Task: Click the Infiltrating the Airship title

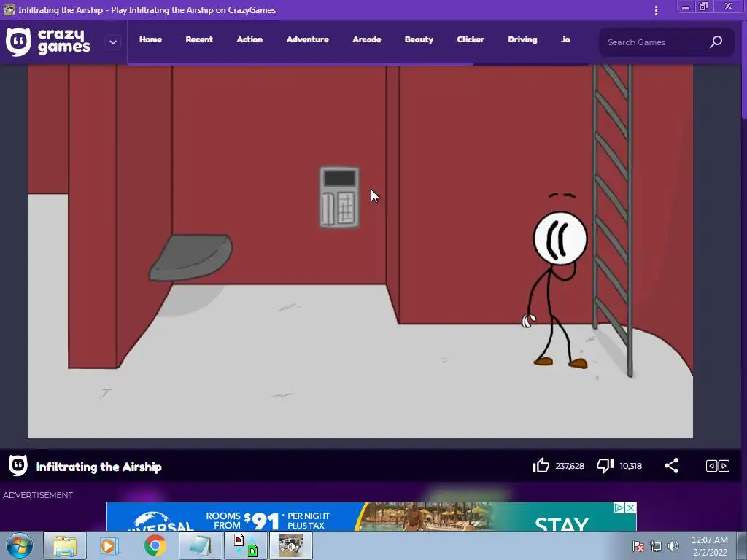Action: [x=98, y=467]
